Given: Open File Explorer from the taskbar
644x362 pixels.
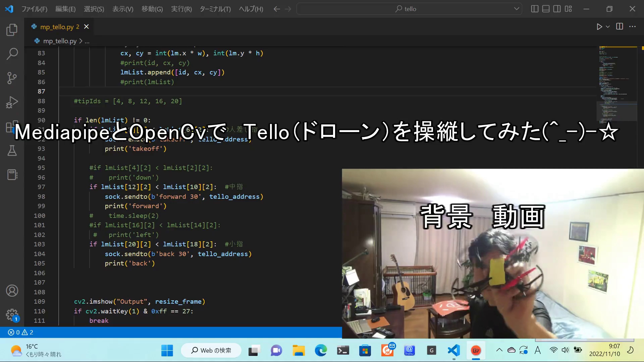Looking at the screenshot, I should tap(299, 351).
